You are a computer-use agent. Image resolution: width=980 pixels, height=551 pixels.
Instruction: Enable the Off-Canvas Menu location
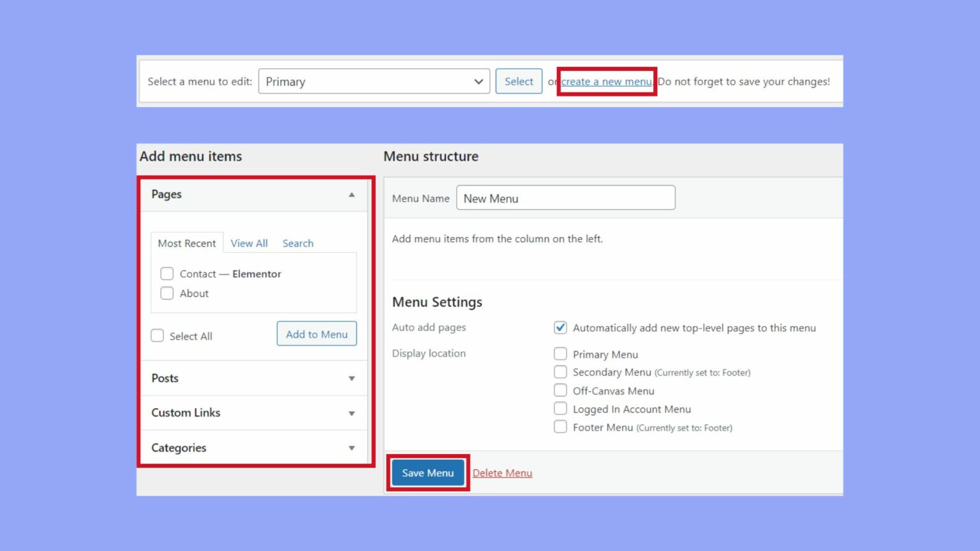pos(560,390)
